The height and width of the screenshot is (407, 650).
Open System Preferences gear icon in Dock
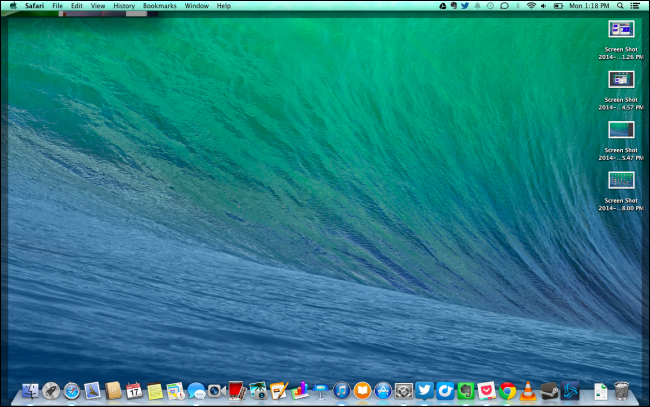[x=403, y=391]
